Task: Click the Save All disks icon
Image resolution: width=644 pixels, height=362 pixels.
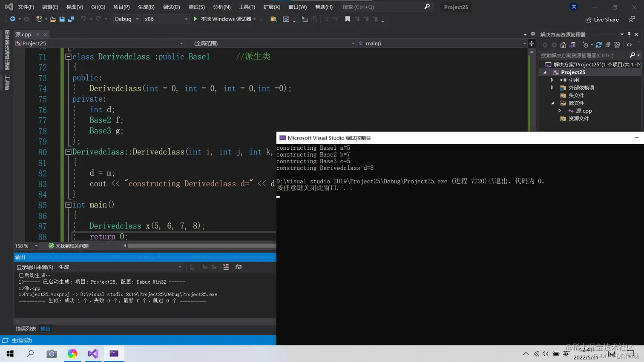Action: [71, 19]
